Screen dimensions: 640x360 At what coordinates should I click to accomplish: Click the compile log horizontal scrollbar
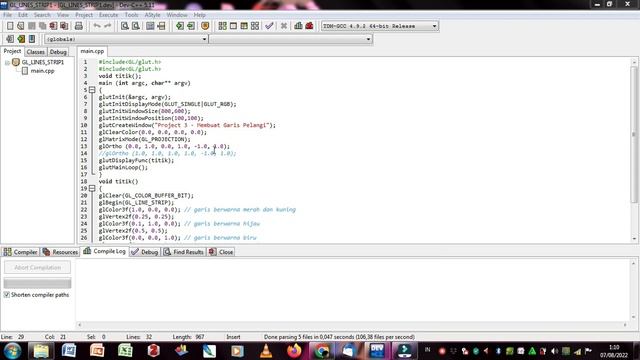[352, 325]
